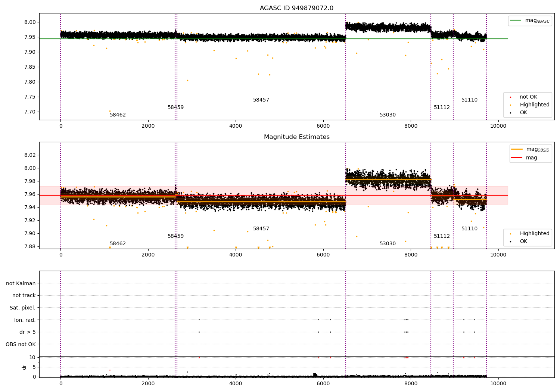This screenshot has height=392, width=560.
Task: Click the 8.00 tick label on top plot
Action: 30,22
